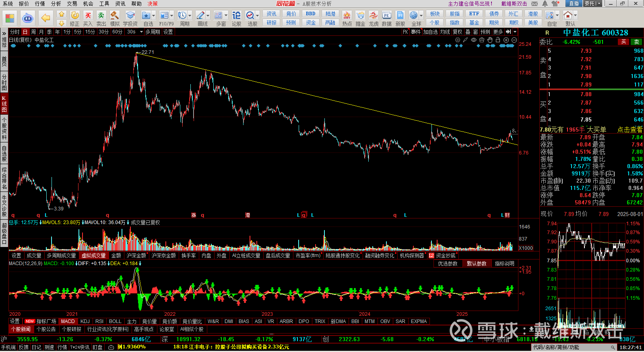Screen dimensions: 644x352
Task: Click 7*24快讯 in status bar
Action: [x=80, y=347]
